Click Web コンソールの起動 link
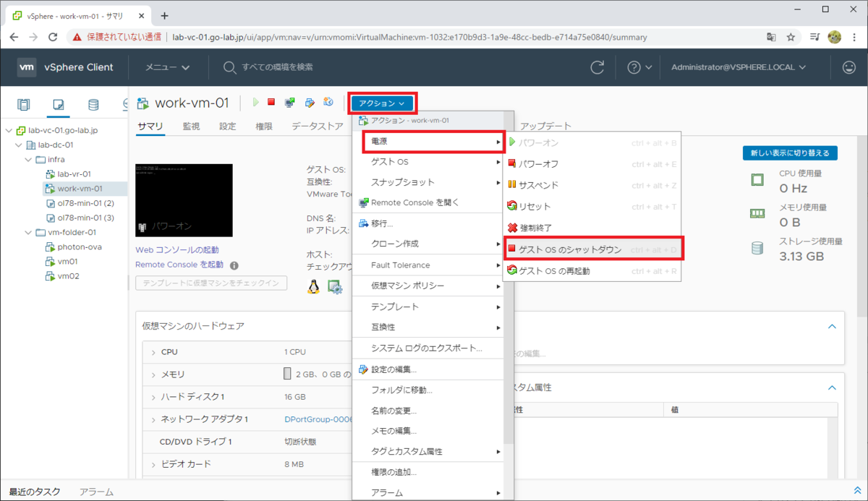This screenshot has width=868, height=501. pos(177,249)
